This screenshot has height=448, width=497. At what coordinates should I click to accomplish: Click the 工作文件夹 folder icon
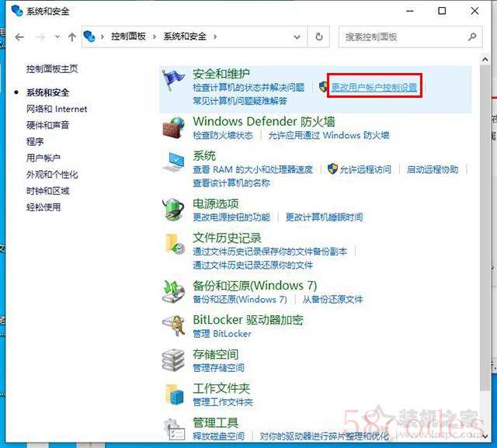174,394
